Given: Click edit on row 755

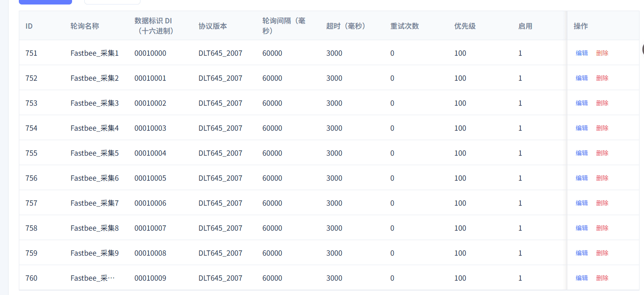Looking at the screenshot, I should coord(581,153).
